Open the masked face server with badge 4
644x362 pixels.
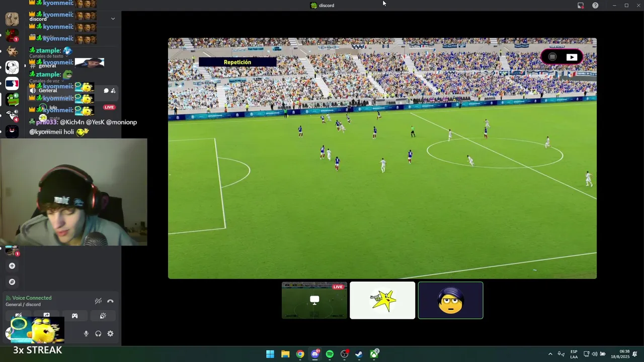12,116
